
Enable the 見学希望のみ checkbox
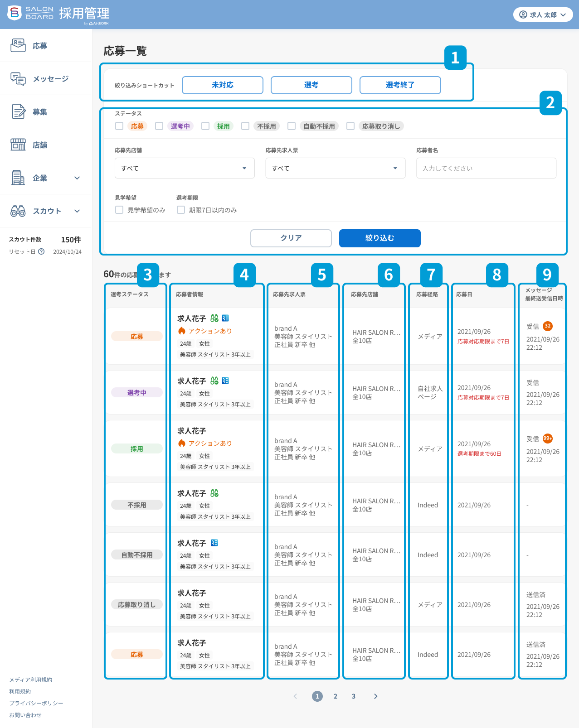point(119,210)
